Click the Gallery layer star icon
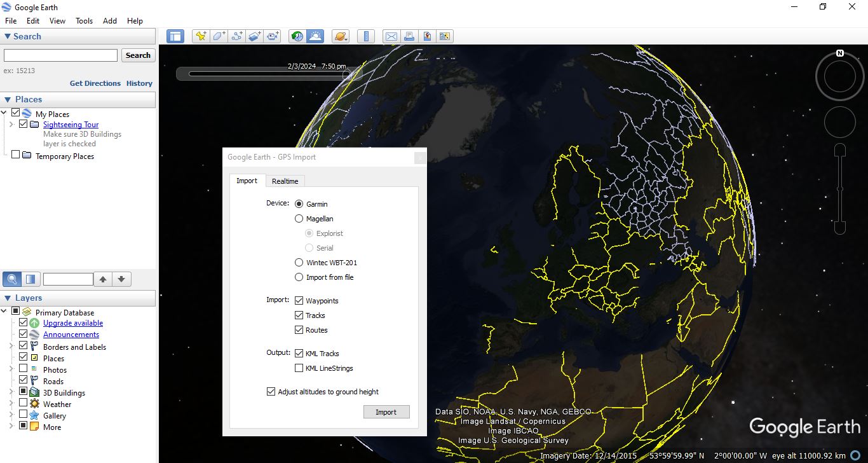 34,415
